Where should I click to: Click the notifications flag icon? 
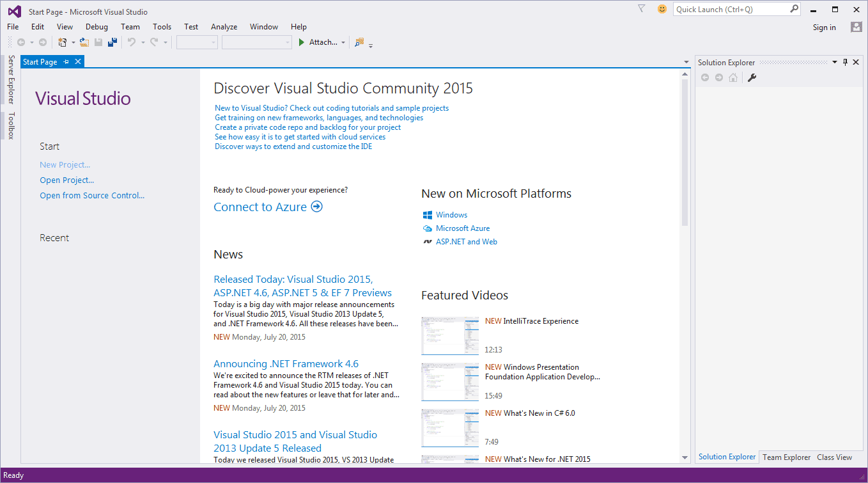[642, 9]
